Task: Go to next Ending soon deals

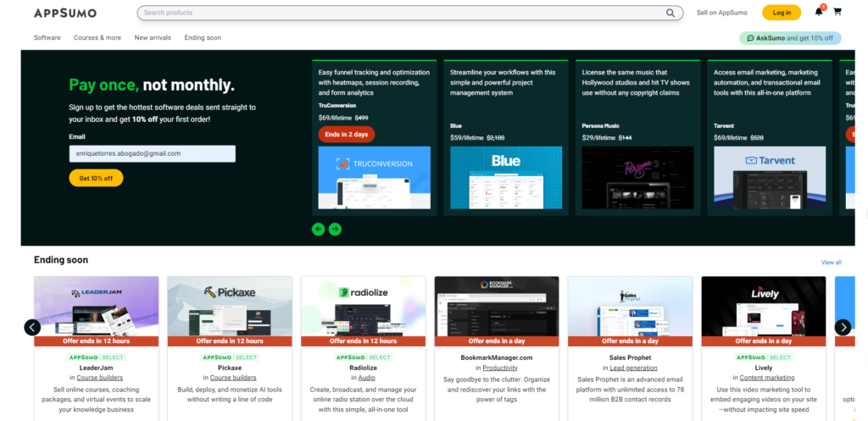Action: (x=843, y=328)
